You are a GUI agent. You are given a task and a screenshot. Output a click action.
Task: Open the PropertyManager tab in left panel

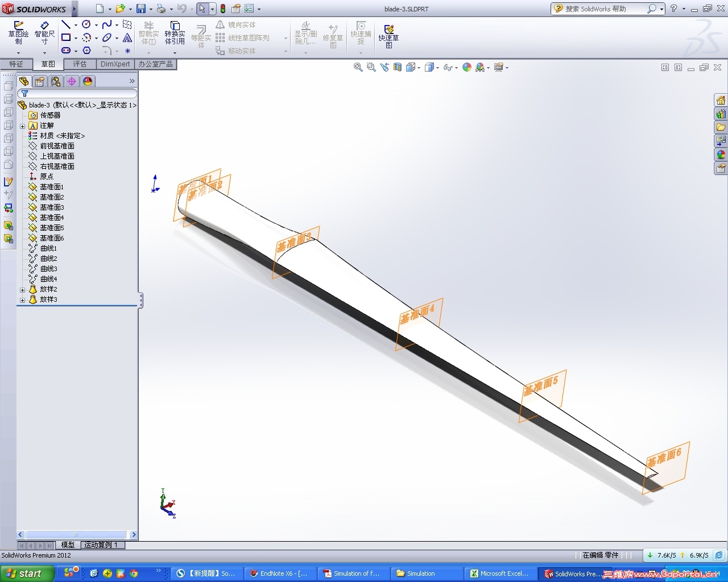click(39, 81)
